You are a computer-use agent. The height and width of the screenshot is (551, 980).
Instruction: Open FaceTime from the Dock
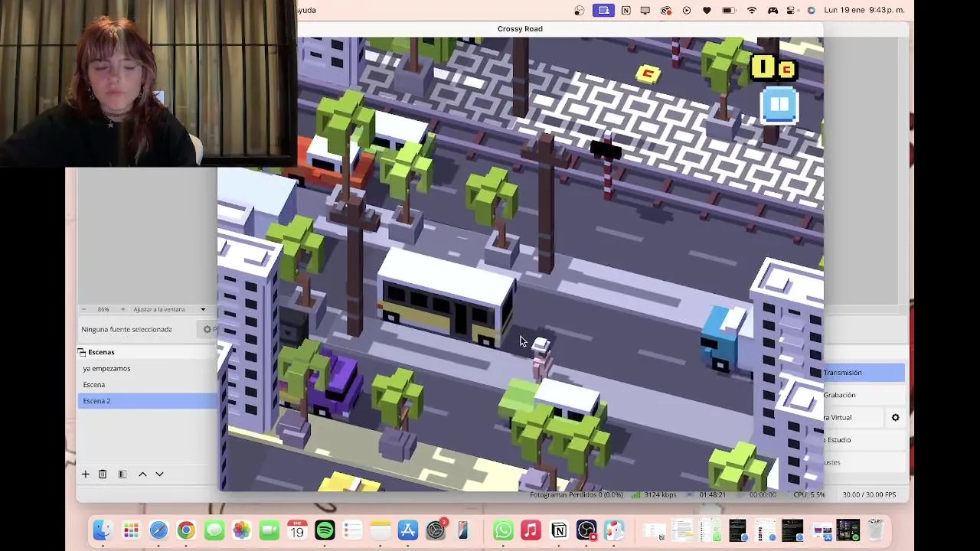[269, 530]
